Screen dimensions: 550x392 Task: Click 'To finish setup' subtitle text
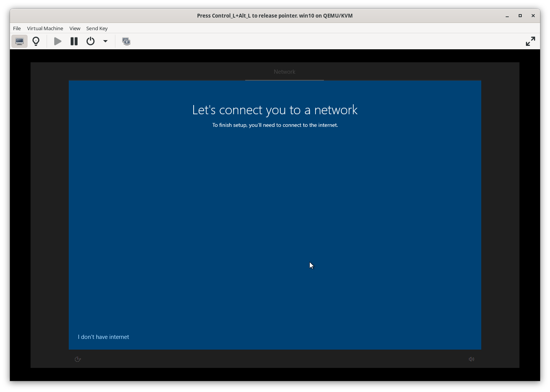pyautogui.click(x=275, y=125)
